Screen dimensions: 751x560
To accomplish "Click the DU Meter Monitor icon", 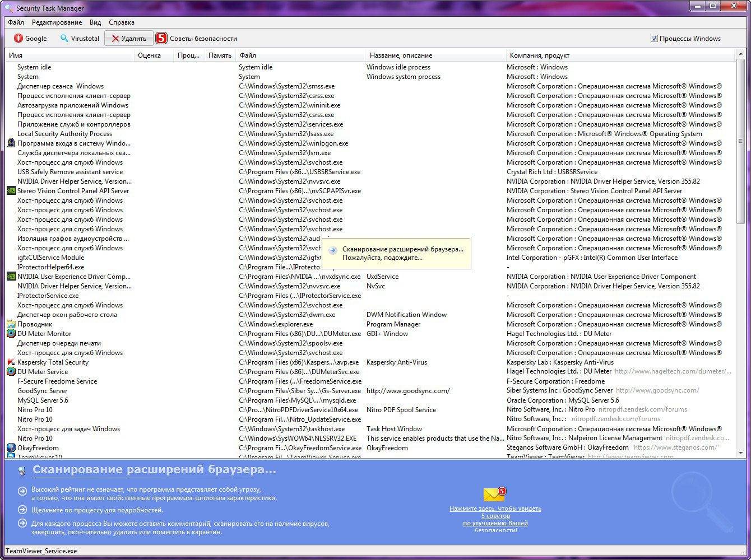I will [11, 334].
